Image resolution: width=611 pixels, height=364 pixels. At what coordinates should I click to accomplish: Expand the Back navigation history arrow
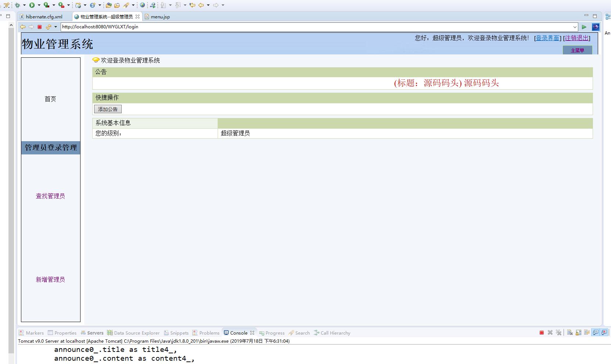208,5
